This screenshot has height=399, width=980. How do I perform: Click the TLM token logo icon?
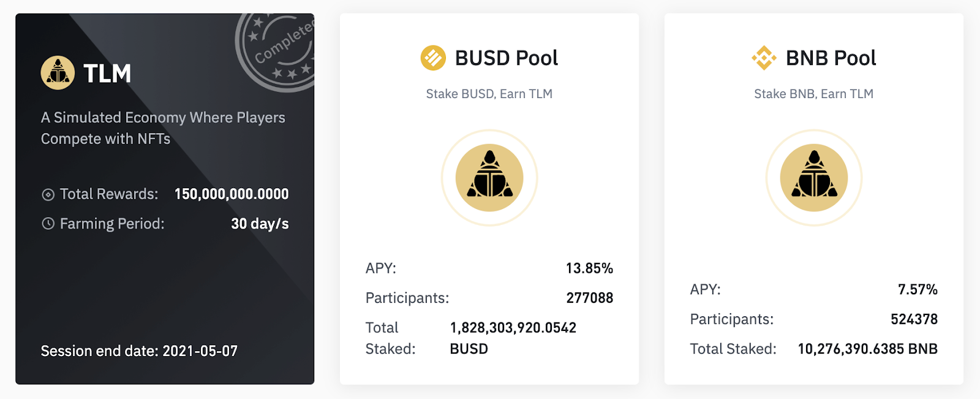coord(58,73)
